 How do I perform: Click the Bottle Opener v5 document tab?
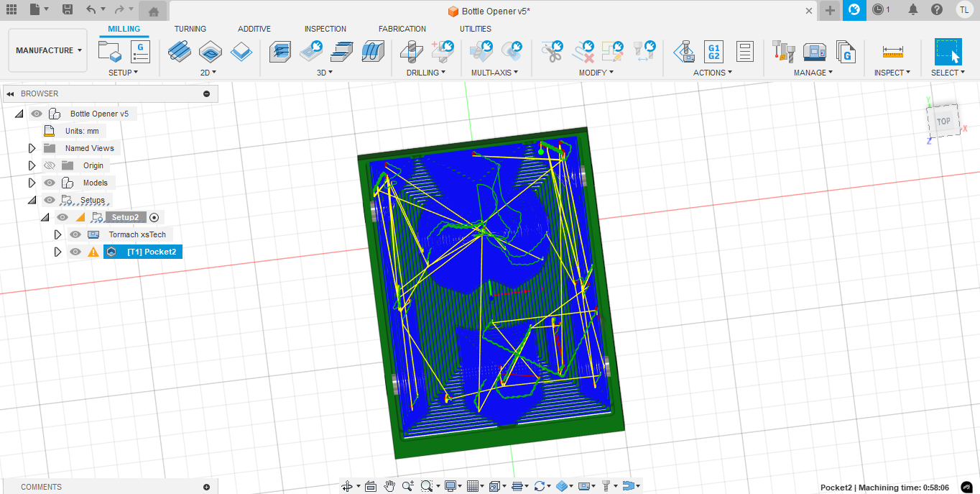tap(489, 11)
